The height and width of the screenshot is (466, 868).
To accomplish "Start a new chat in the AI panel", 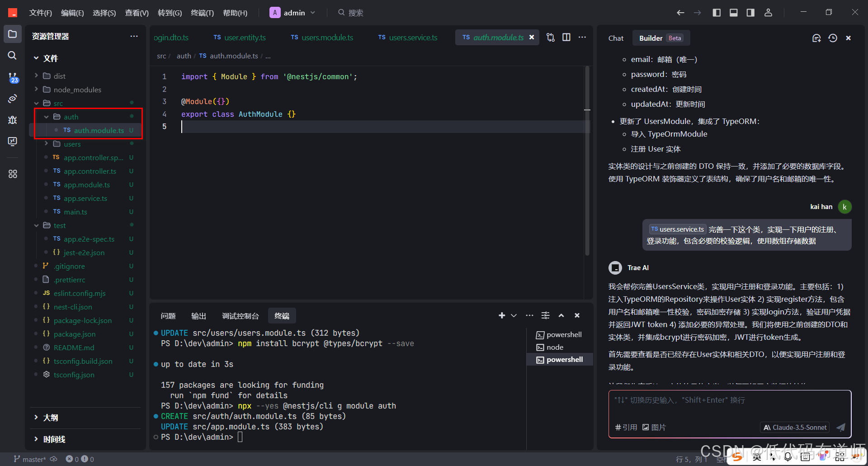I will 816,38.
